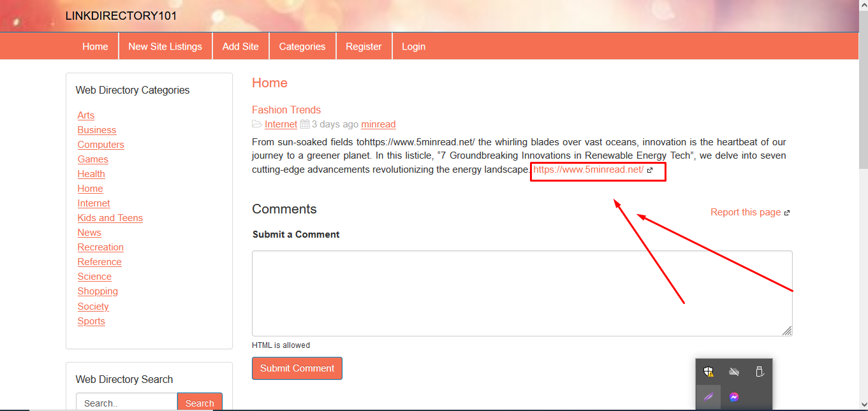
Task: Open the Society category
Action: 93,306
